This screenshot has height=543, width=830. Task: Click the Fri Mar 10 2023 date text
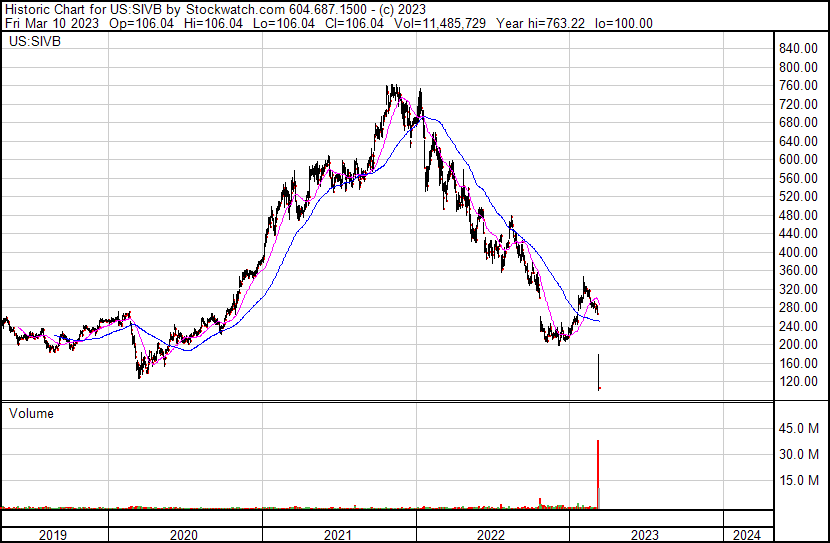click(52, 23)
